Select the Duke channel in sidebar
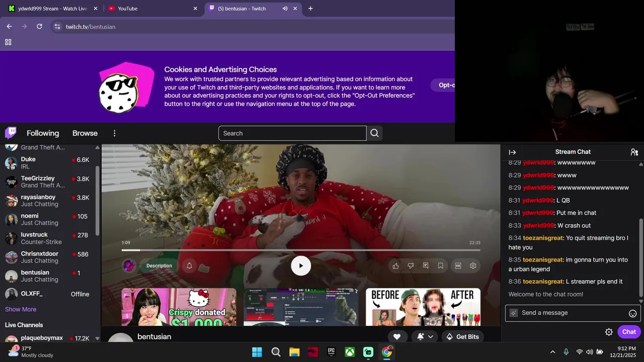The image size is (644, 362). click(x=48, y=163)
